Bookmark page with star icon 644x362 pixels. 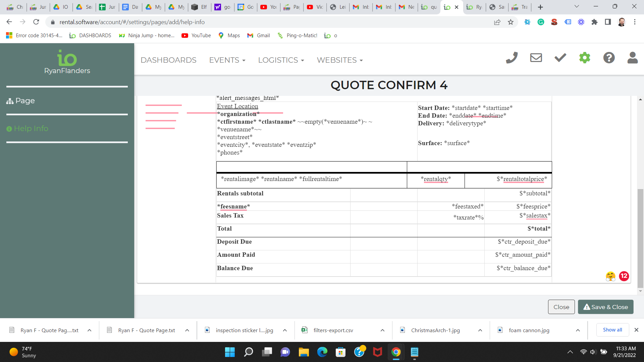pos(511,22)
